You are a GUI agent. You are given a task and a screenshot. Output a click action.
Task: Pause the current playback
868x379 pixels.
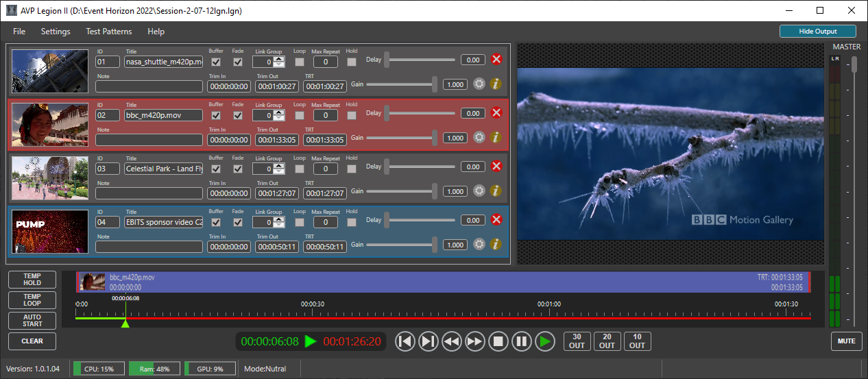(x=521, y=341)
